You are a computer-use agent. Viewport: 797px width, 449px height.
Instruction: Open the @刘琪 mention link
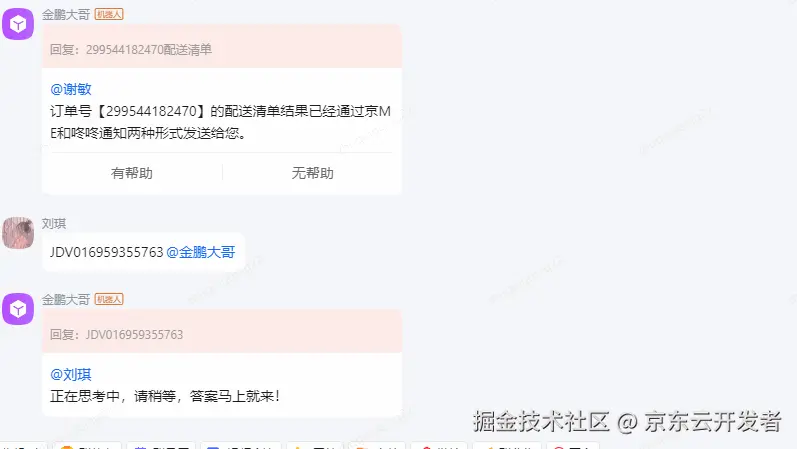point(71,374)
